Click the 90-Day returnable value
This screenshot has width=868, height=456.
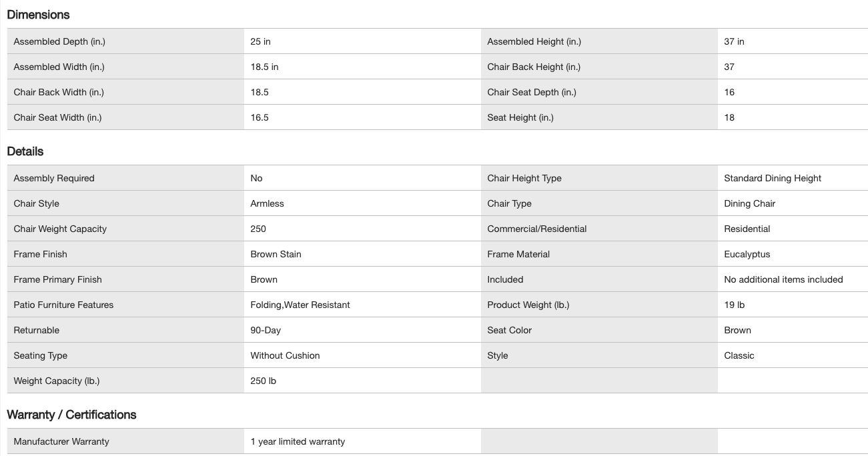click(x=266, y=330)
